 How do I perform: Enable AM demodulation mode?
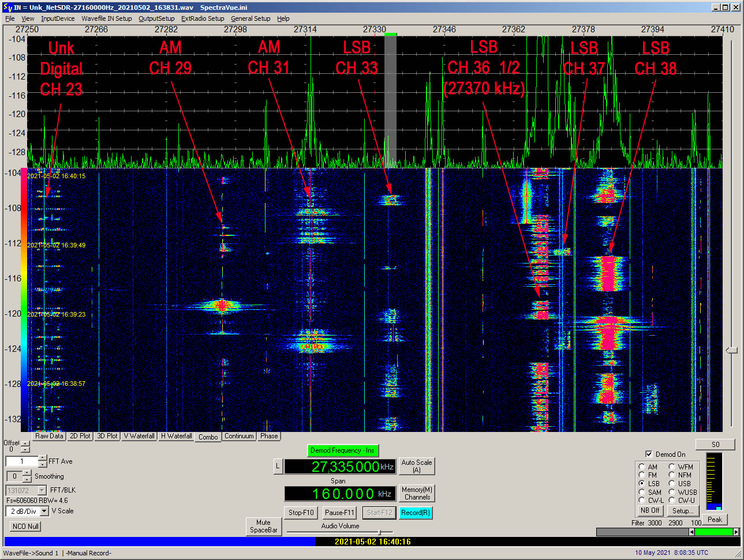642,467
